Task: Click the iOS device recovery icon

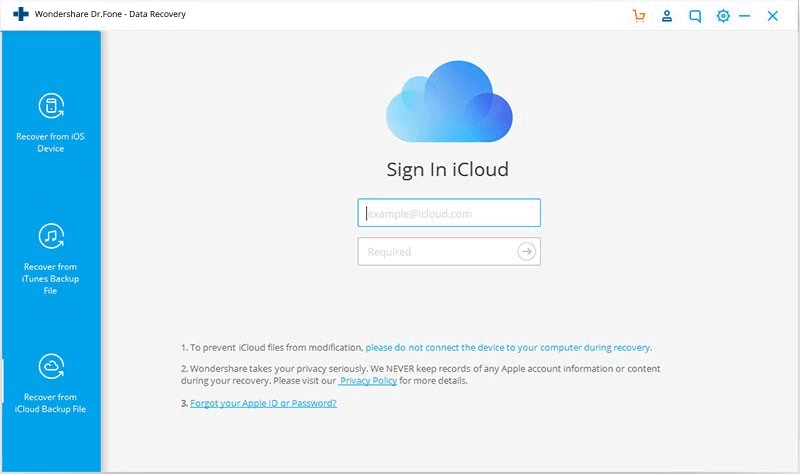Action: 51,106
